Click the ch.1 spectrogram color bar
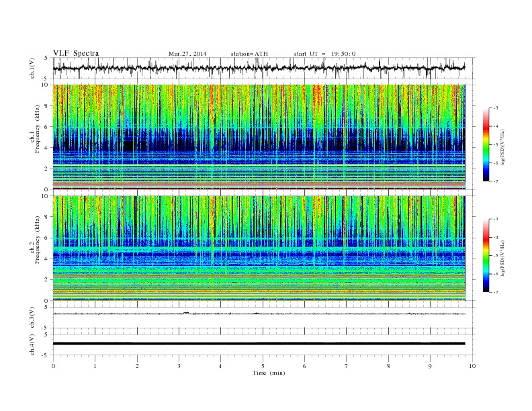Image resolution: width=532 pixels, height=411 pixels. pyautogui.click(x=486, y=145)
